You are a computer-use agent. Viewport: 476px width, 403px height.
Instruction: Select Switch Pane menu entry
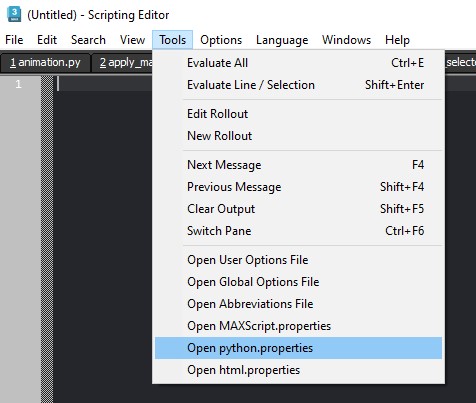(x=298, y=231)
